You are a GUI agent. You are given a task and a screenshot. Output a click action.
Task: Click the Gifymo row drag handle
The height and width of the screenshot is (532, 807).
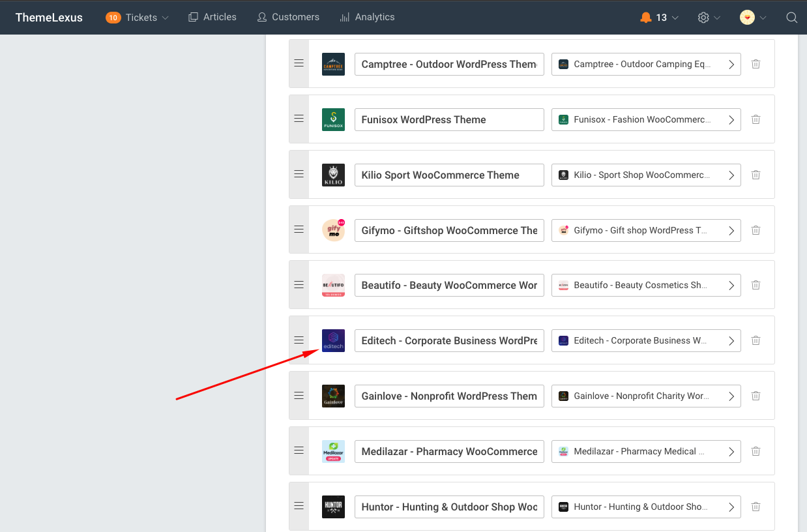coord(299,230)
